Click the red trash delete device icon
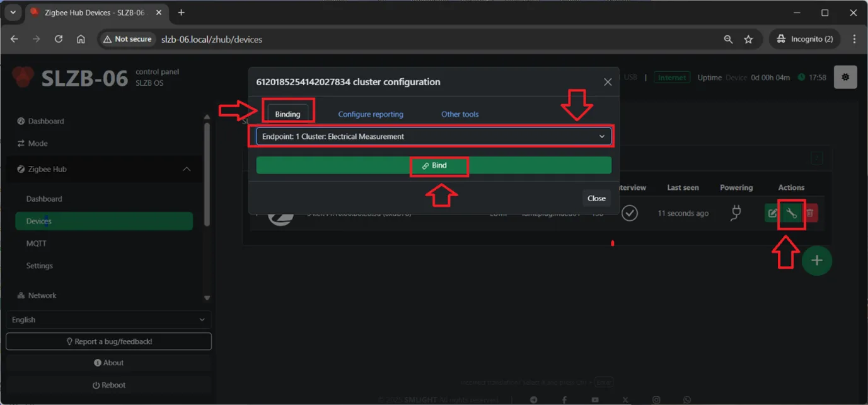The width and height of the screenshot is (868, 405). pos(810,214)
